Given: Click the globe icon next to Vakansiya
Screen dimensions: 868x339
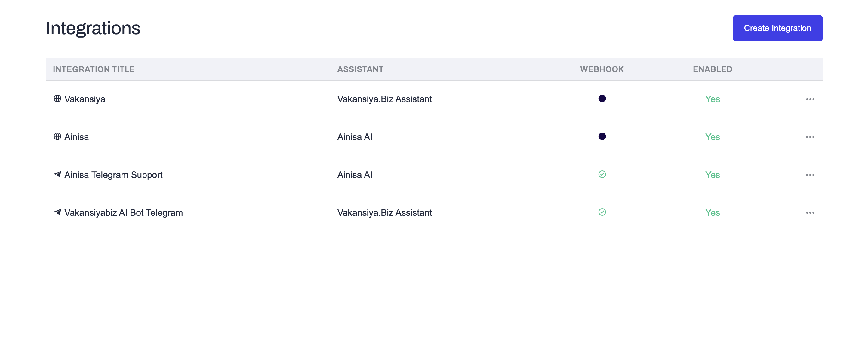Looking at the screenshot, I should (x=57, y=99).
